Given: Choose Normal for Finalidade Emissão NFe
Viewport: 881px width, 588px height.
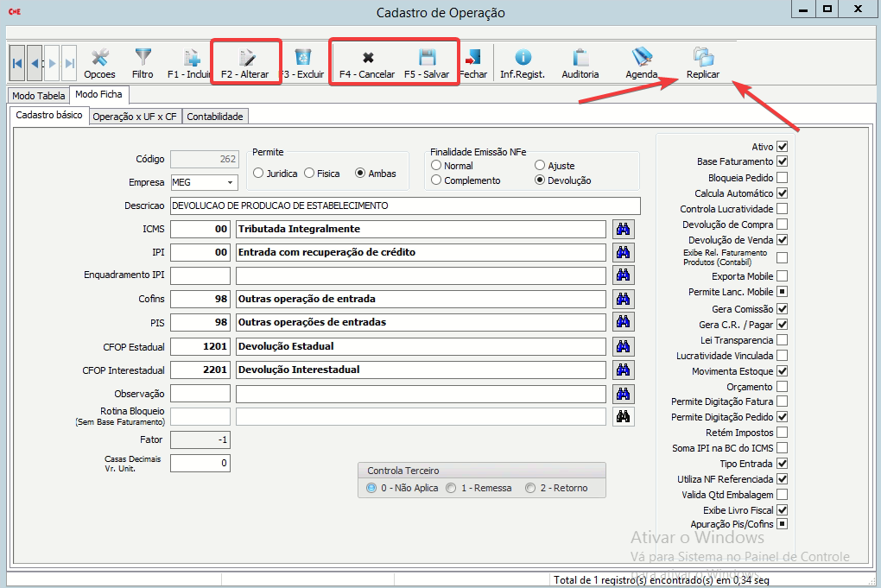Looking at the screenshot, I should (x=437, y=166).
